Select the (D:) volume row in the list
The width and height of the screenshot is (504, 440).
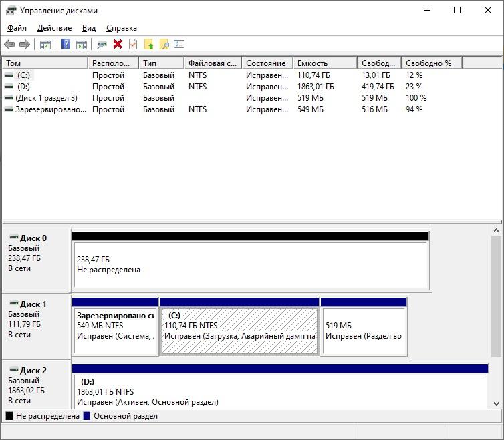(24, 87)
